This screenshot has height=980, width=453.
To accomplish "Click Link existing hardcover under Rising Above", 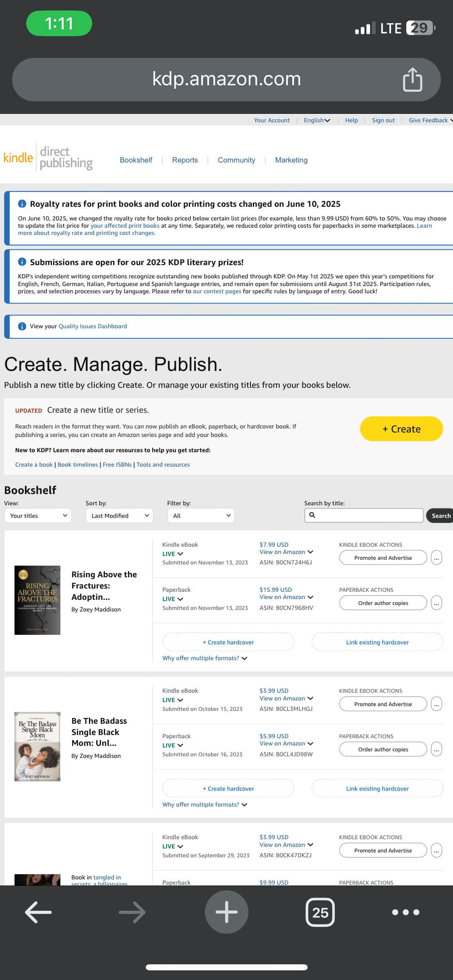I will 377,642.
